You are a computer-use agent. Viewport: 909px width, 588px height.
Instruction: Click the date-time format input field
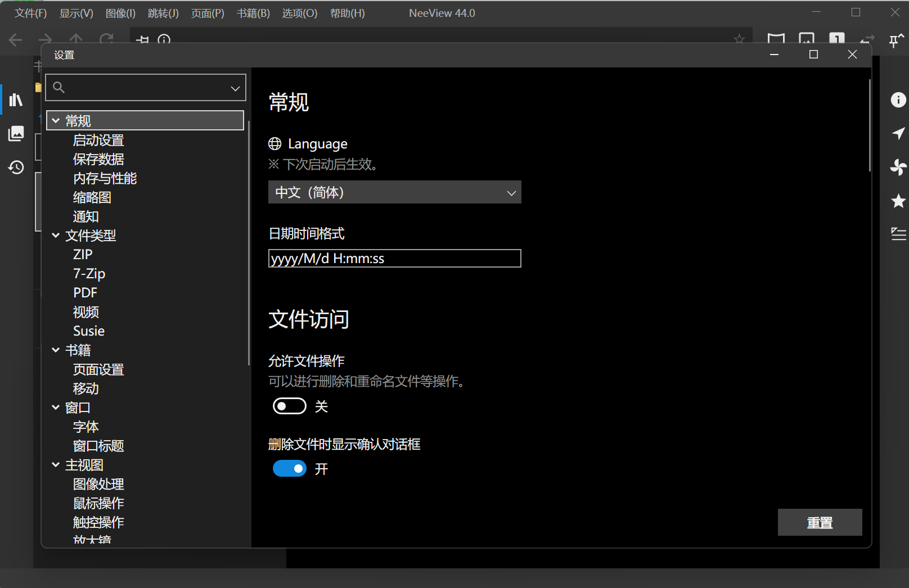394,258
